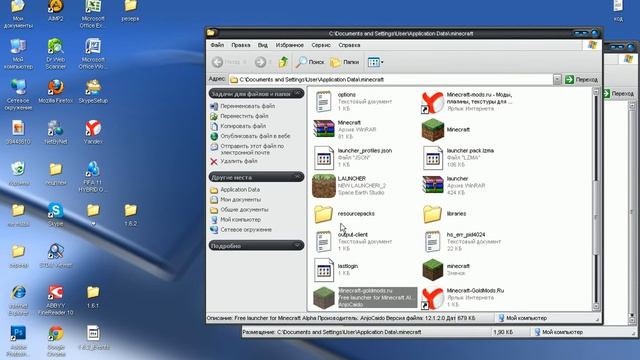
Task: Click Удалить файл task link
Action: 239,161
